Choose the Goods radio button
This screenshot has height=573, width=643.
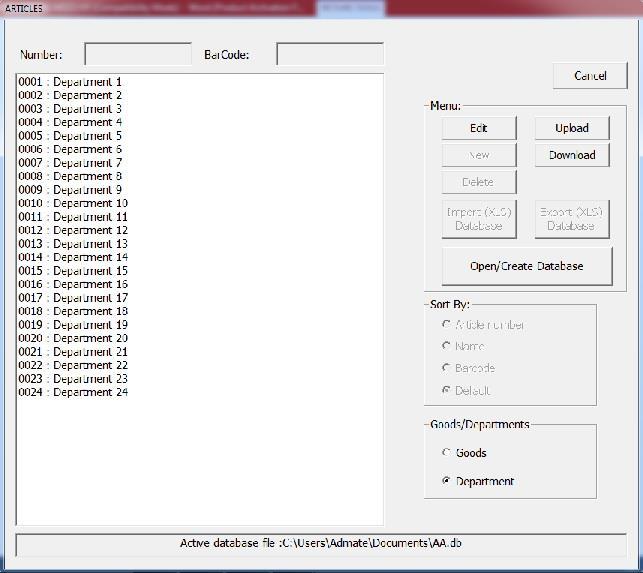(464, 453)
